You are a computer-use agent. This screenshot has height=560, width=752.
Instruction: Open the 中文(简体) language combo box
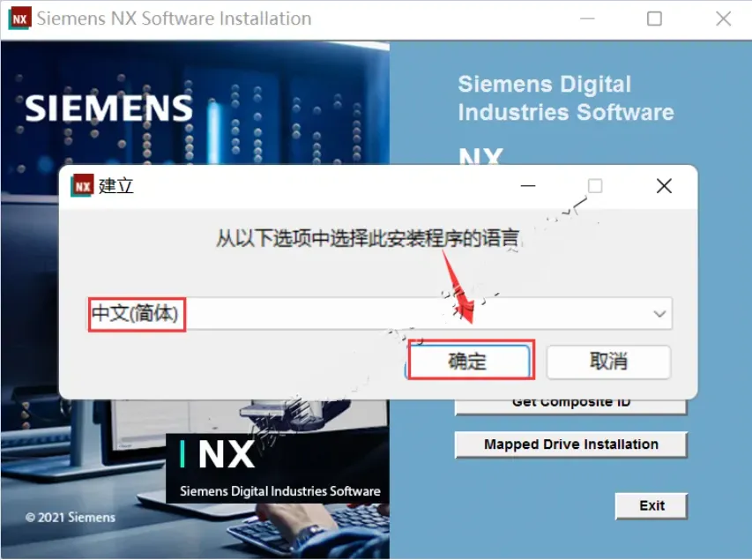pyautogui.click(x=379, y=314)
